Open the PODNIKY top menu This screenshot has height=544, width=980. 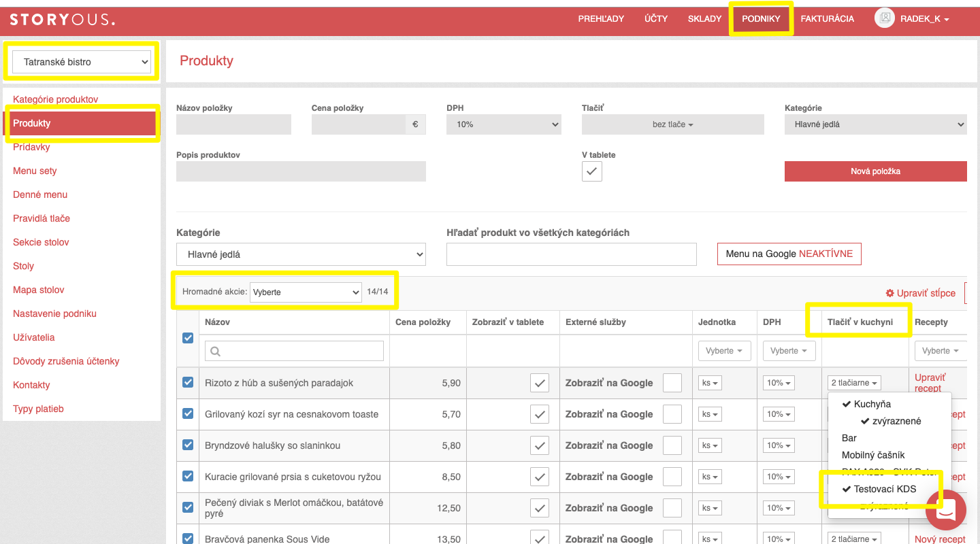click(761, 19)
